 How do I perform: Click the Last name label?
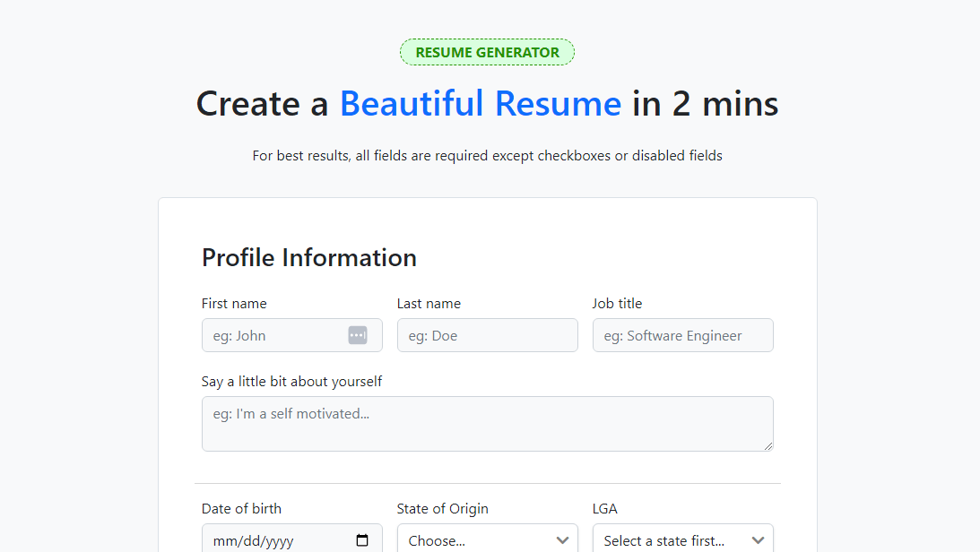point(429,304)
